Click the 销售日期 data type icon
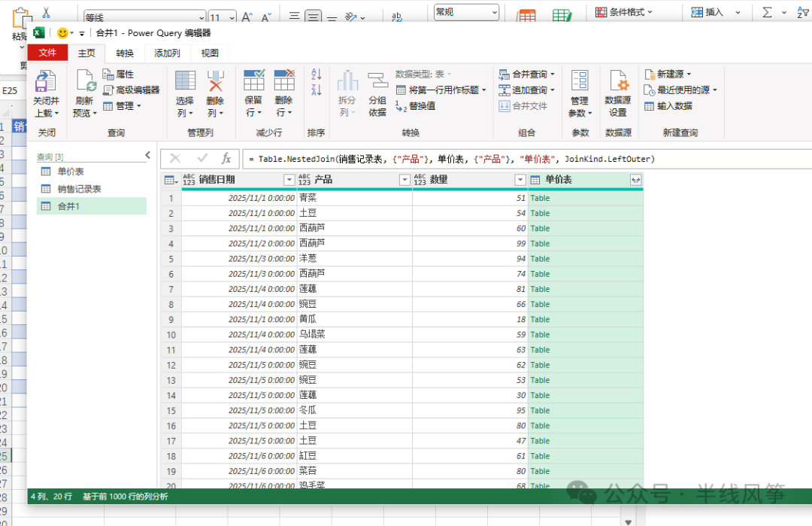The image size is (812, 526). pyautogui.click(x=189, y=180)
